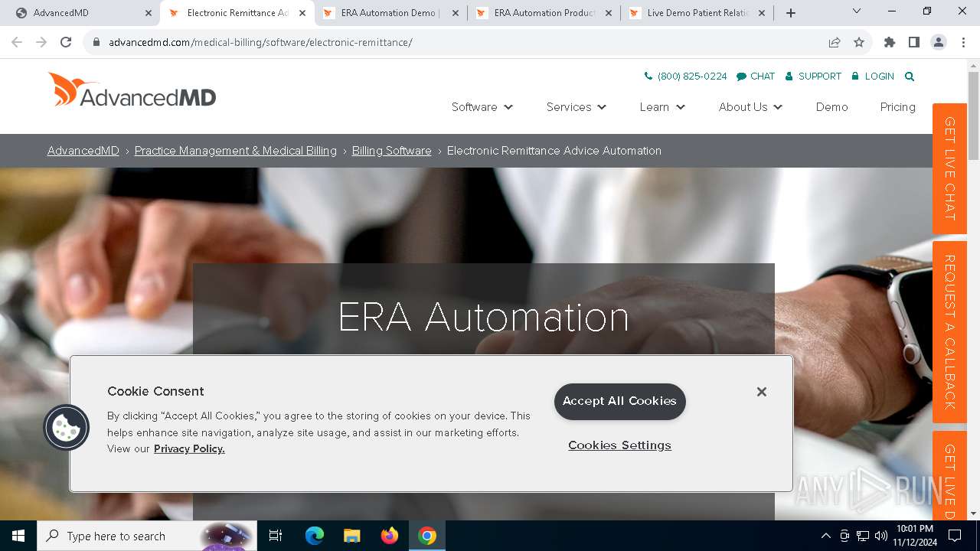Expand the About Us menu
The image size is (980, 551).
(x=751, y=107)
